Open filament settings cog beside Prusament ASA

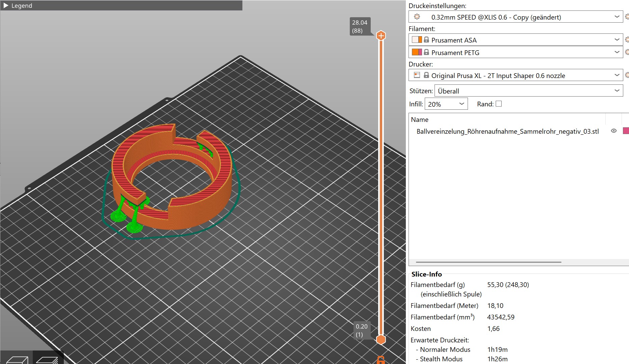point(627,40)
